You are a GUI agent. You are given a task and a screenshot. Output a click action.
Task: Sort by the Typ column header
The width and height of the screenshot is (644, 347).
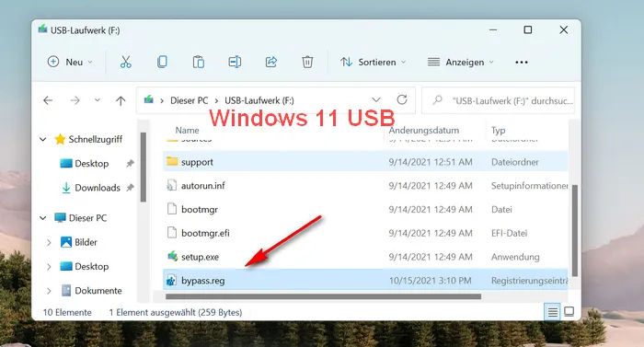pyautogui.click(x=499, y=131)
